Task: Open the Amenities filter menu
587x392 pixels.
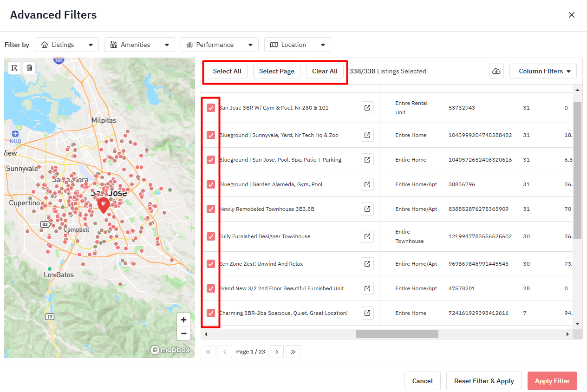Action: click(x=139, y=44)
